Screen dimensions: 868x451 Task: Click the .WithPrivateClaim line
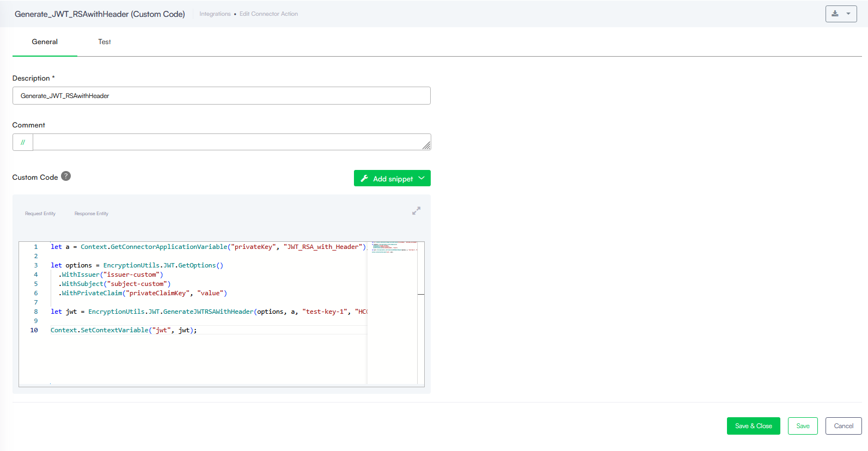[143, 293]
